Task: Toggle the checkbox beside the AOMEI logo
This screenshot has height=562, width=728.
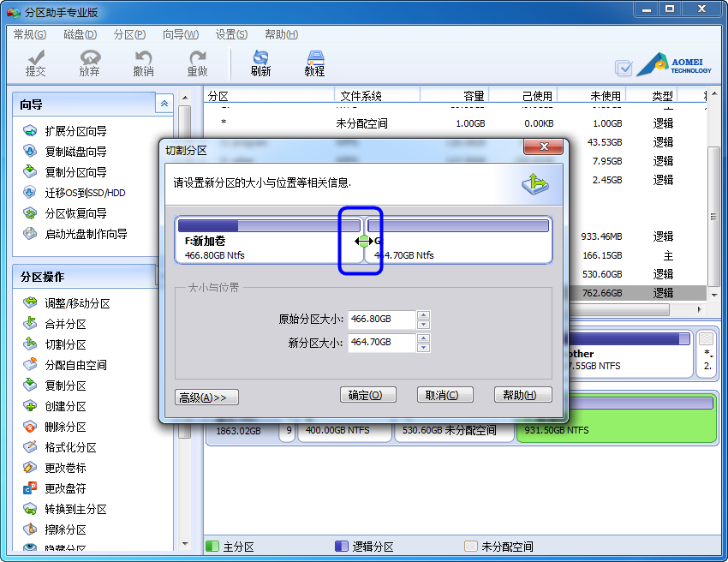Action: click(622, 65)
